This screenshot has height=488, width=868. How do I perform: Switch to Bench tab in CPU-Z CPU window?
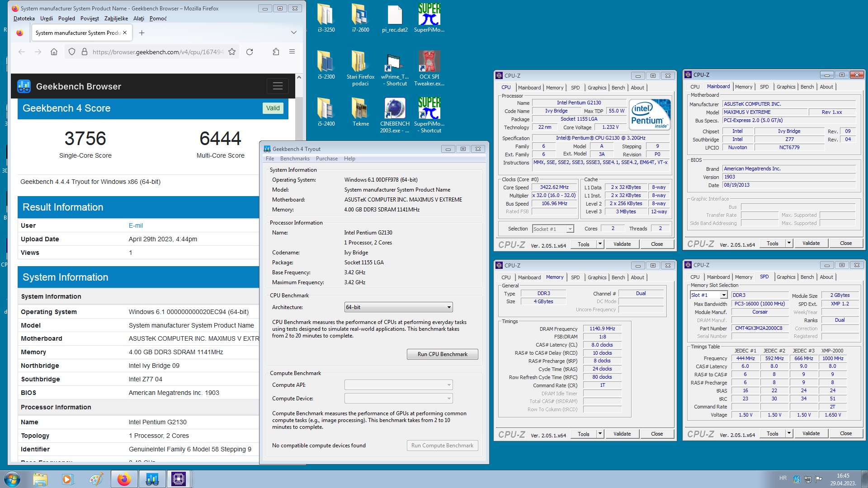tap(618, 88)
